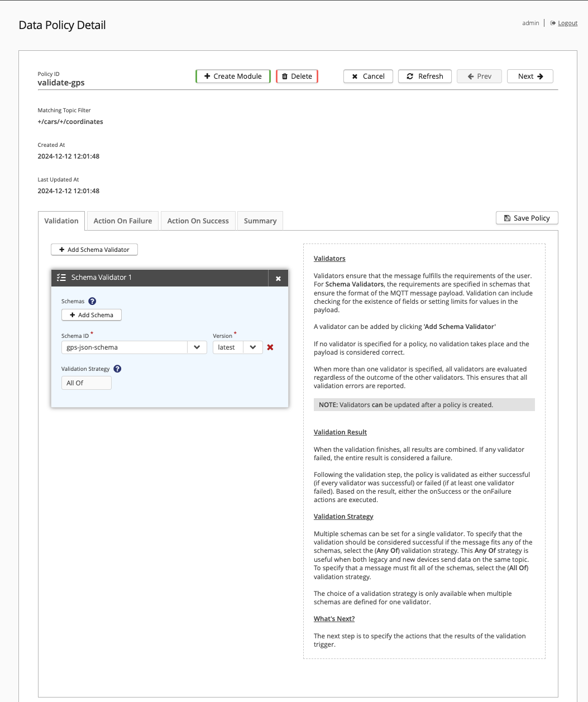Click the policy ID validate-gps
Viewport: 588px width, 702px height.
61,83
